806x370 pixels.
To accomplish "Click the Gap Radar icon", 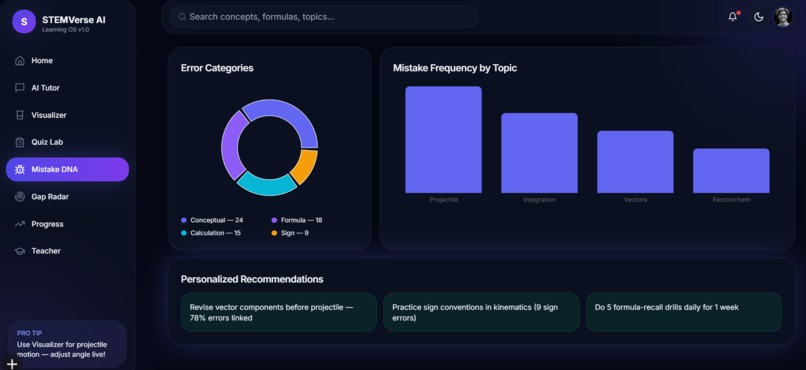I will [20, 197].
